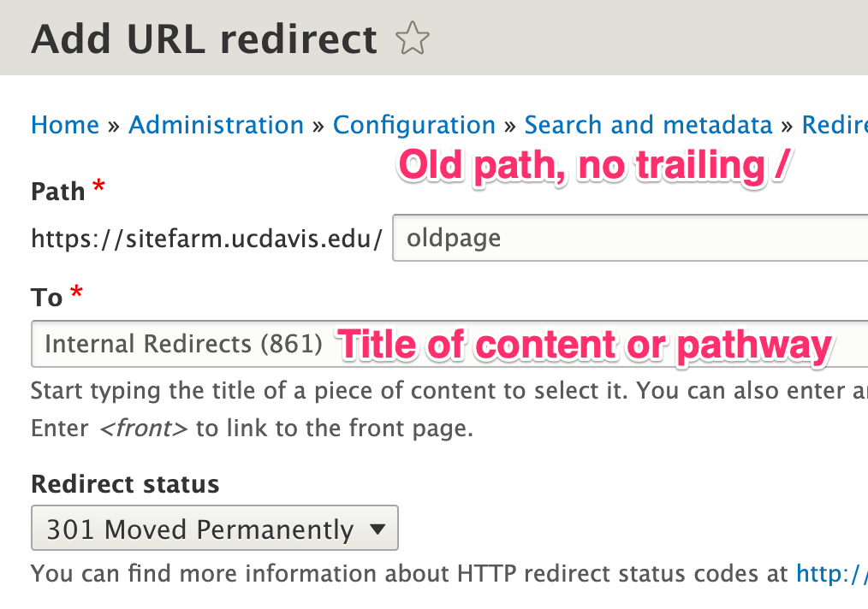Click the red required asterisk beside Path
The width and height of the screenshot is (868, 609).
[x=98, y=187]
